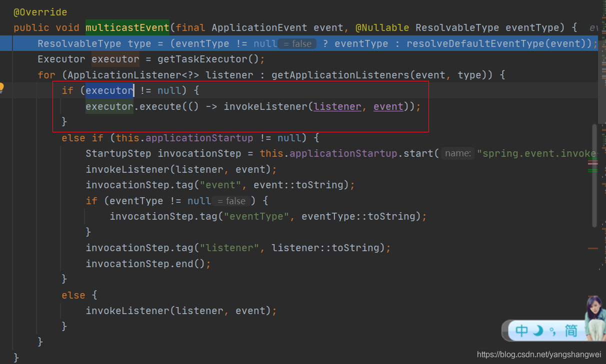The height and width of the screenshot is (364, 606).
Task: Click the '= false' hint after 'if (eventType != null'
Action: 231,201
